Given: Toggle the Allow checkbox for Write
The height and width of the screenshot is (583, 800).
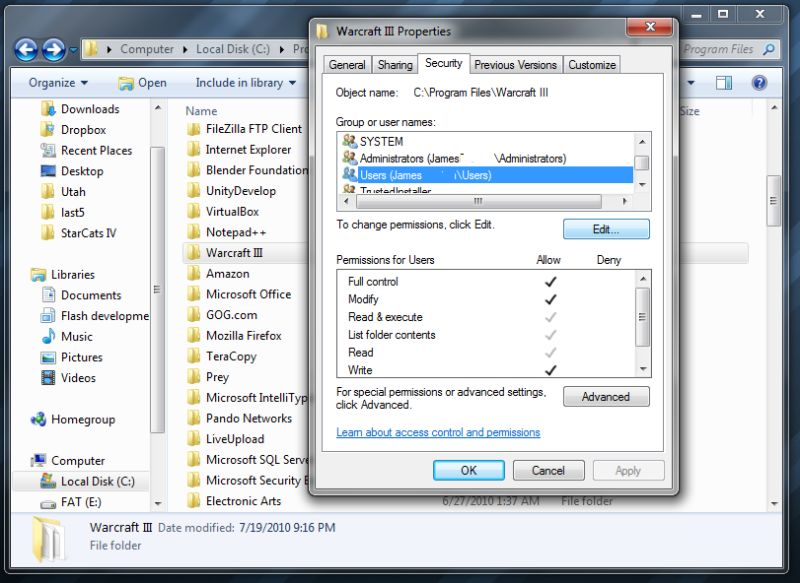Looking at the screenshot, I should tap(549, 368).
